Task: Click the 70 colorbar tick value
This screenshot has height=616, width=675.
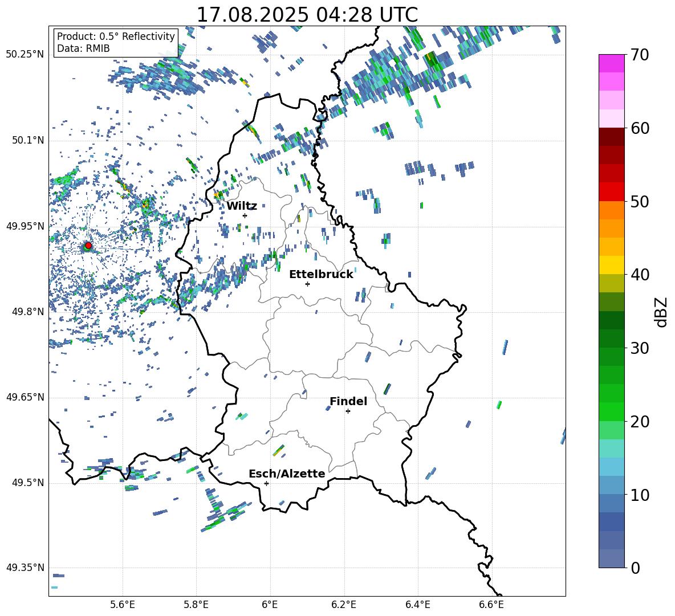Action: tap(640, 55)
